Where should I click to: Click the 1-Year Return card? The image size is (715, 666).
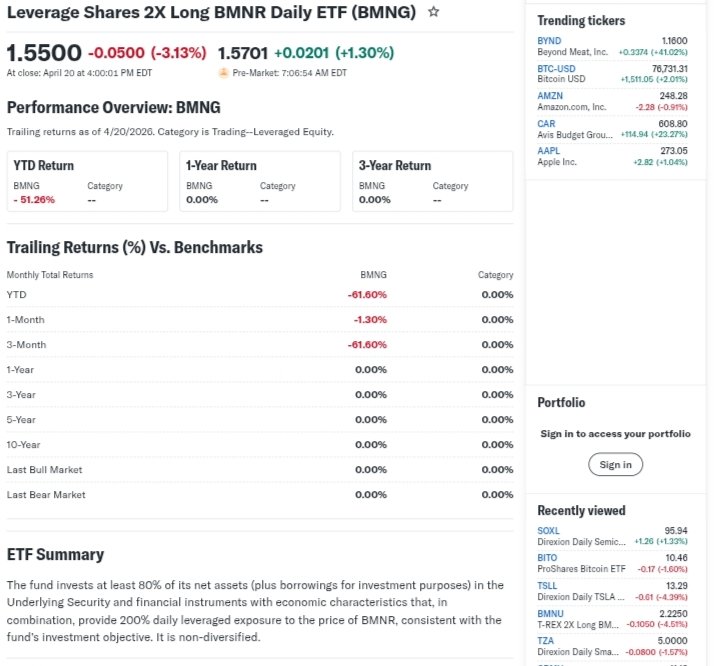260,181
